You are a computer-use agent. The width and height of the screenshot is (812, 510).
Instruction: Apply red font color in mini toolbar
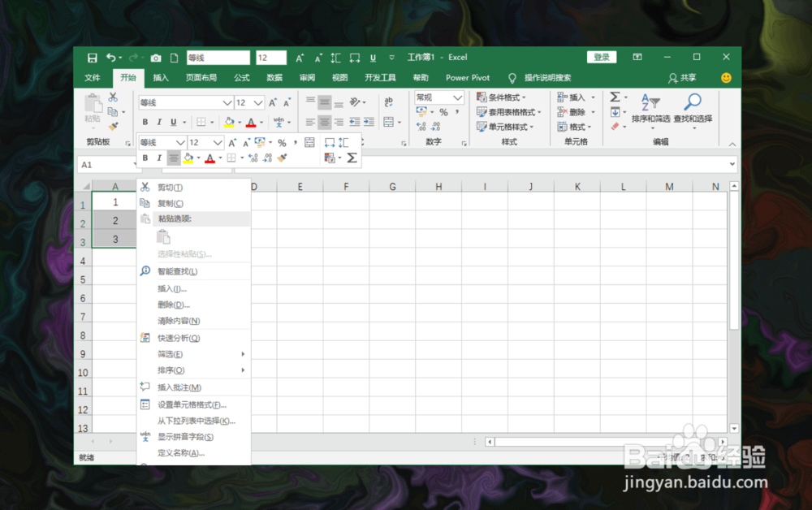click(209, 158)
